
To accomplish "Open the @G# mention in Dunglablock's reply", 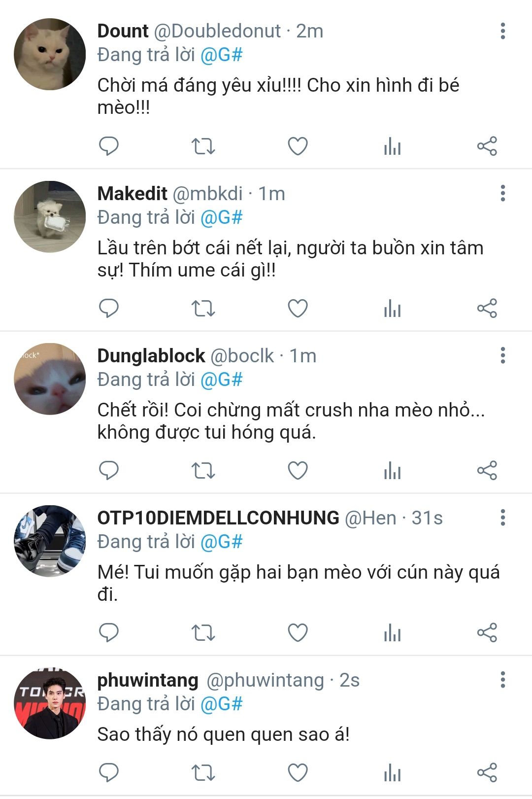I will (222, 380).
